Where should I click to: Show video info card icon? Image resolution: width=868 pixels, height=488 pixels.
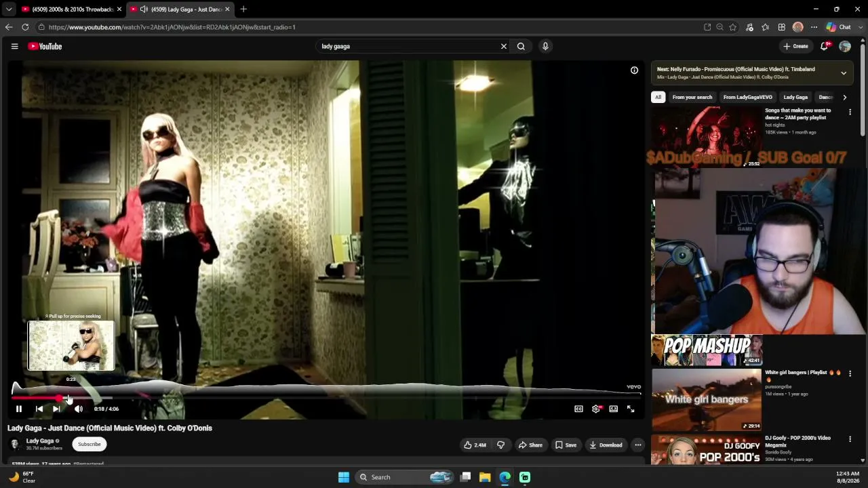click(x=634, y=70)
